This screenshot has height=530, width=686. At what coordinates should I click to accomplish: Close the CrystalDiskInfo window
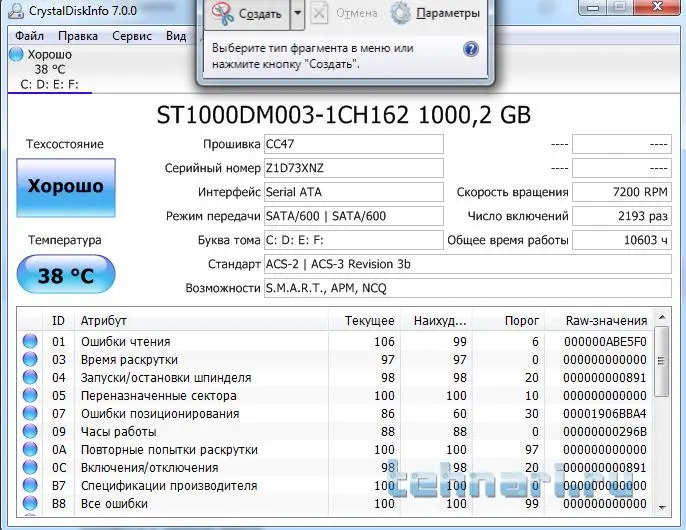(x=657, y=7)
